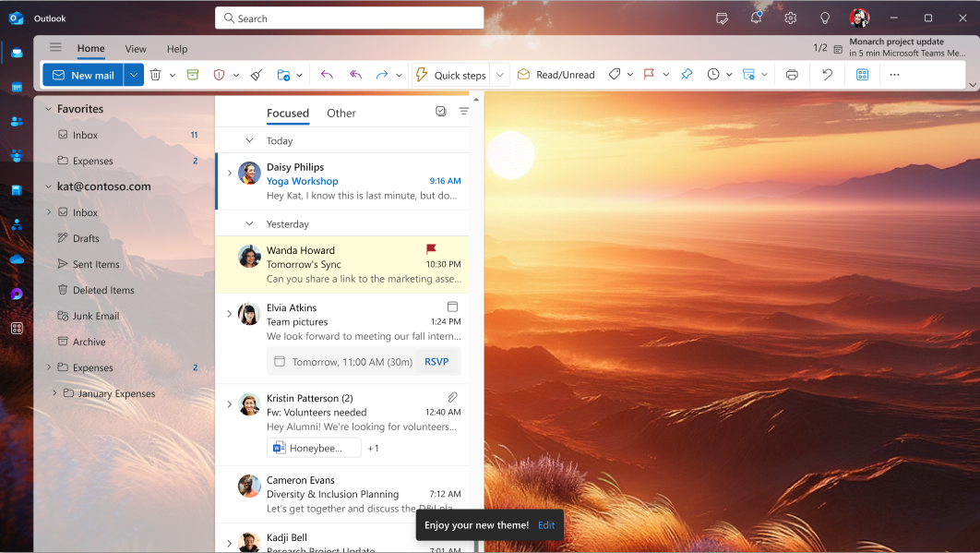
Task: Click the select-all messages checkmark above the list
Action: [440, 111]
